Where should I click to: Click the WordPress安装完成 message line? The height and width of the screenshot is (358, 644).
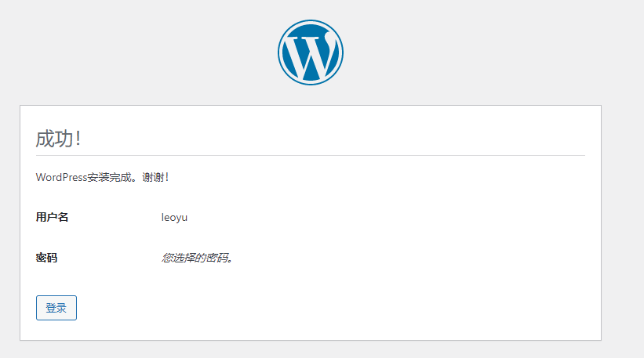pyautogui.click(x=102, y=177)
